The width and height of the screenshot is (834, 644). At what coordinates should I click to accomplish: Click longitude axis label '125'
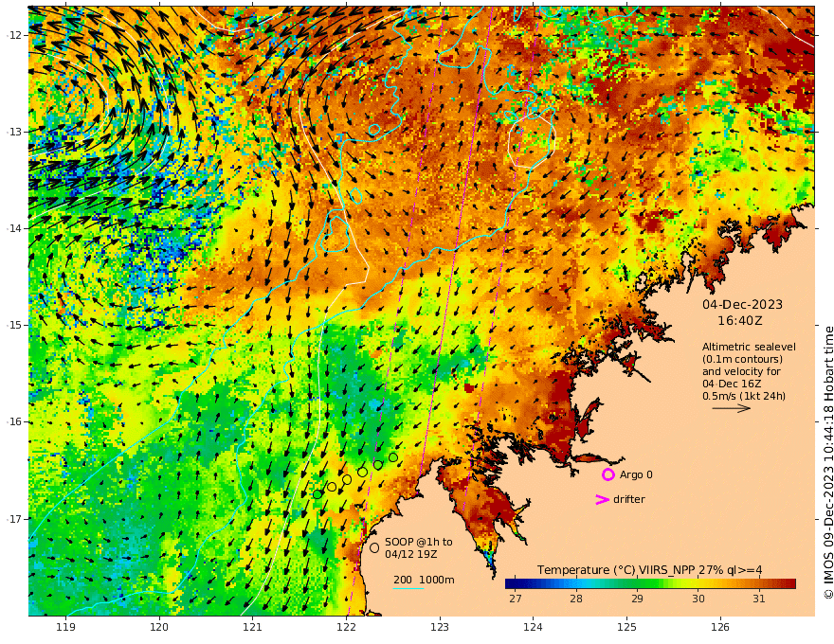(x=627, y=628)
